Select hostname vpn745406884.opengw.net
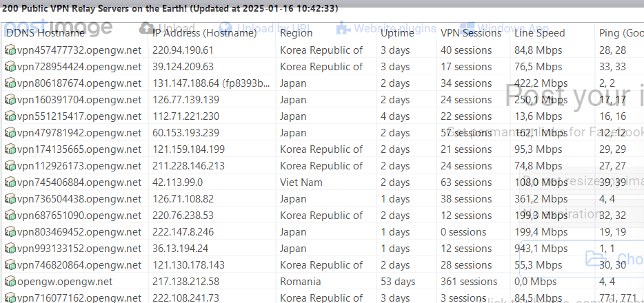 pos(79,182)
